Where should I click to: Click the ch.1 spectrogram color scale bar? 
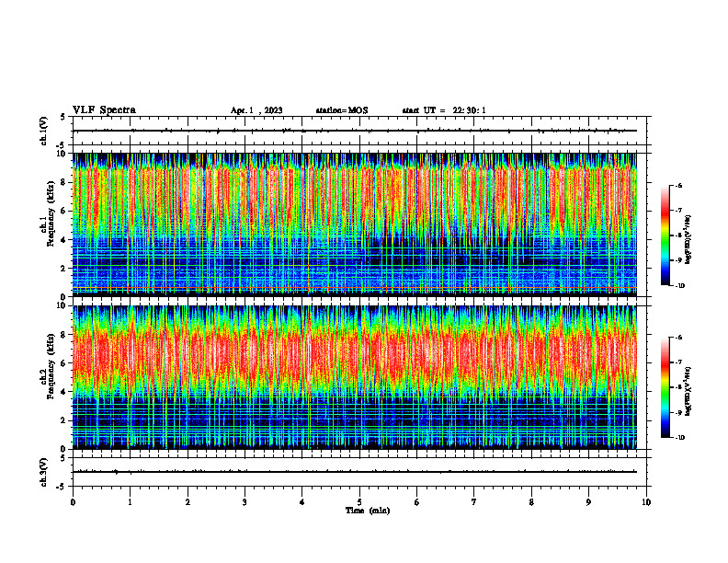click(665, 236)
